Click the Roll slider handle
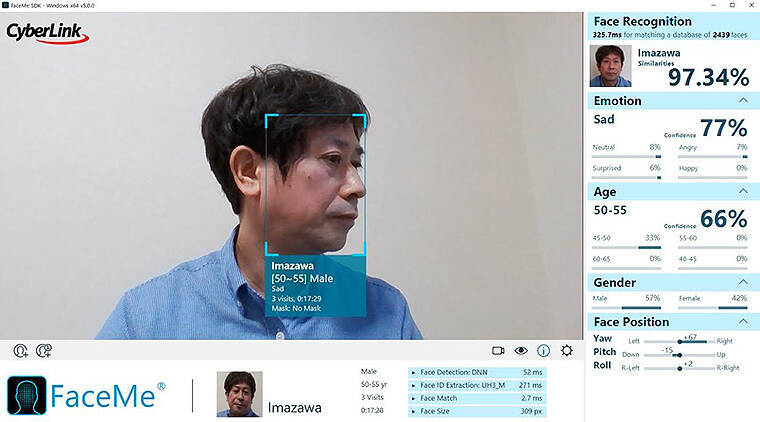The width and height of the screenshot is (760, 422). pos(680,369)
